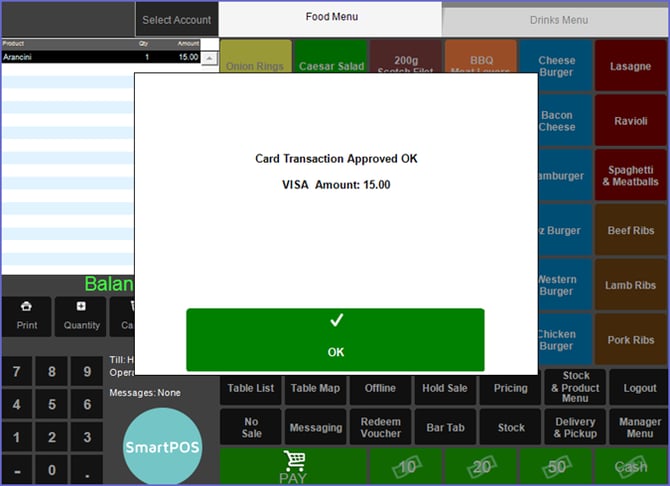Toggle Offline mode
This screenshot has height=486, width=670.
coord(380,388)
